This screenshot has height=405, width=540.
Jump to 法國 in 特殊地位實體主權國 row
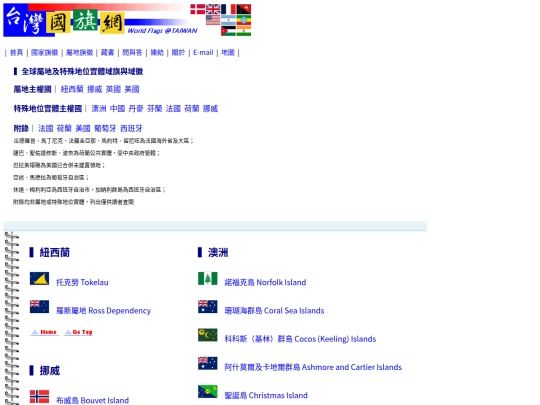point(173,108)
